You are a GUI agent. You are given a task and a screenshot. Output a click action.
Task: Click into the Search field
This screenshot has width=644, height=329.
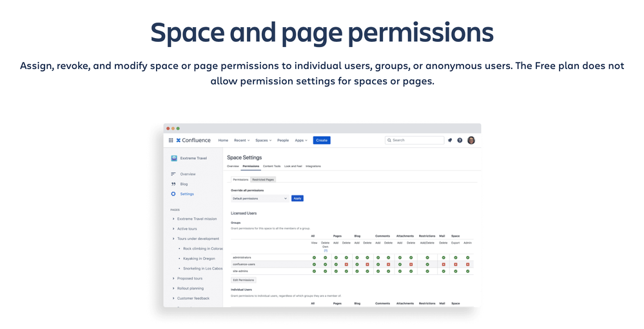point(415,140)
